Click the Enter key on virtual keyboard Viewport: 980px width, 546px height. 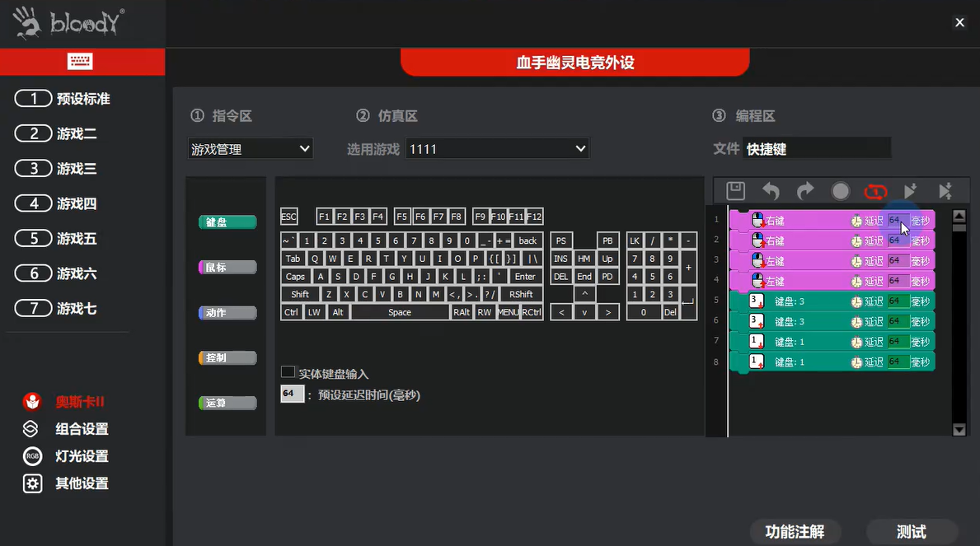click(525, 276)
